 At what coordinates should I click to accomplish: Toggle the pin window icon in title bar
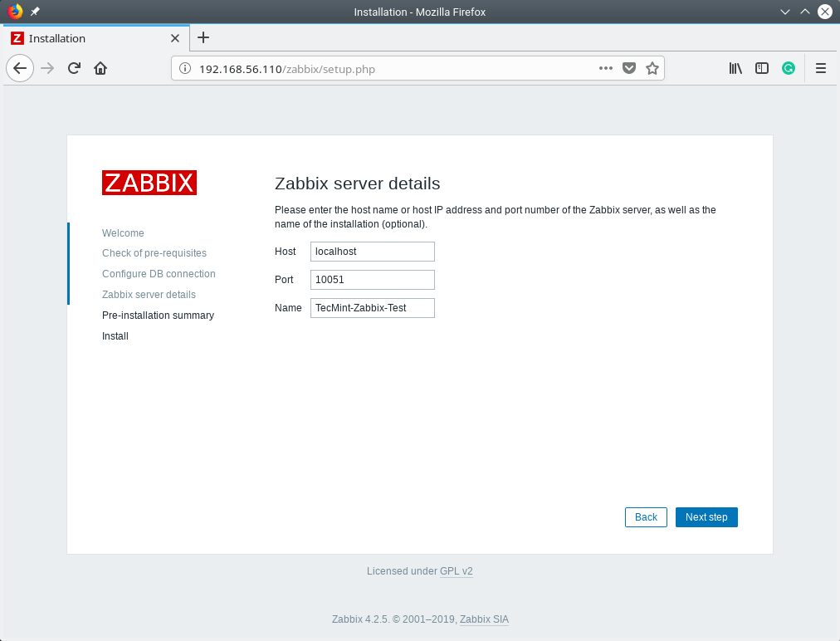tap(35, 12)
